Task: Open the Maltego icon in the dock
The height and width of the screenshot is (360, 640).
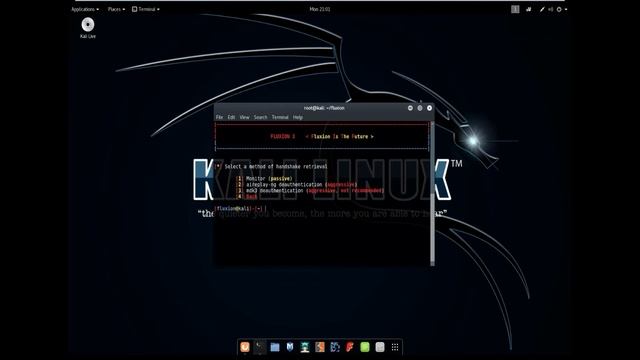Action: tap(335, 347)
